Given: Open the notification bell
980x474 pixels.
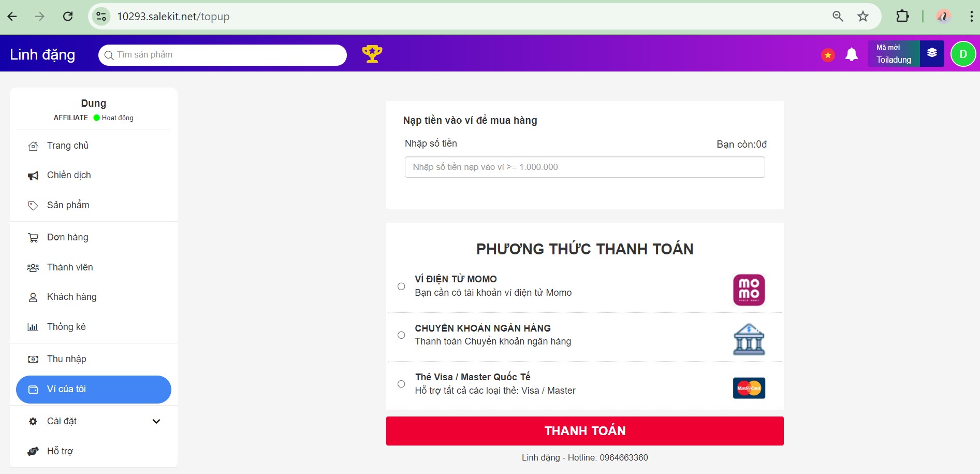Looking at the screenshot, I should click(852, 54).
